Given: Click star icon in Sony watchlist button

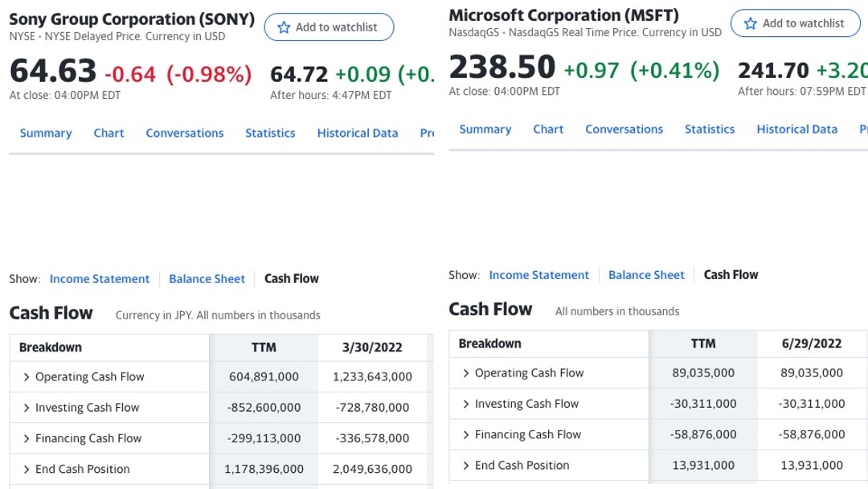Looking at the screenshot, I should pyautogui.click(x=284, y=27).
